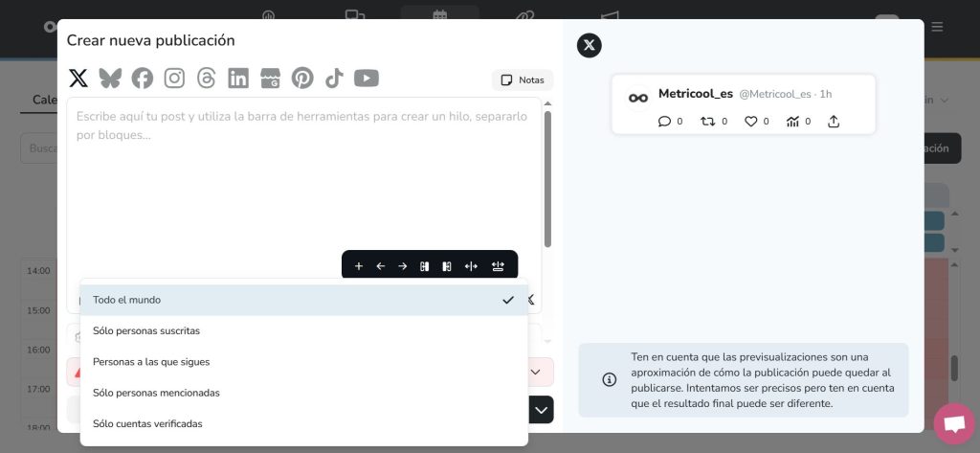Click the text area vertical scrollbar
This screenshot has height=453, width=980.
(547, 179)
